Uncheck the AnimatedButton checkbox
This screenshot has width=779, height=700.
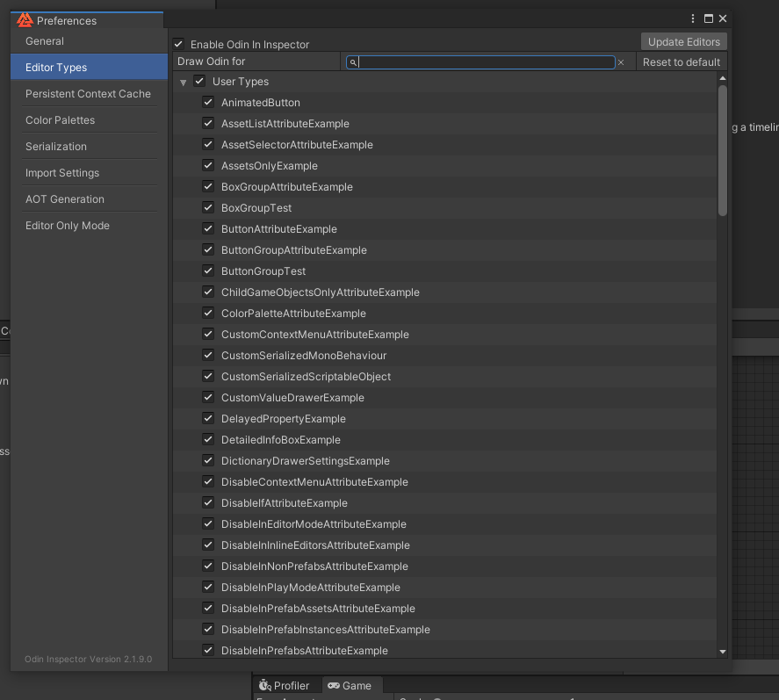(x=208, y=103)
